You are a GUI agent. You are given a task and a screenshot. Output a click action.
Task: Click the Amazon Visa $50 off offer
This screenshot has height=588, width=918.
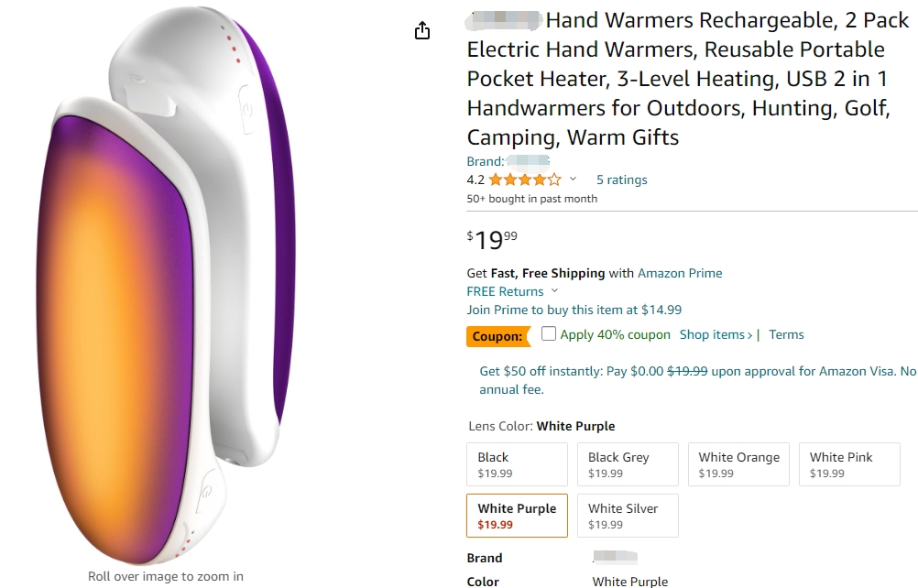click(x=696, y=380)
